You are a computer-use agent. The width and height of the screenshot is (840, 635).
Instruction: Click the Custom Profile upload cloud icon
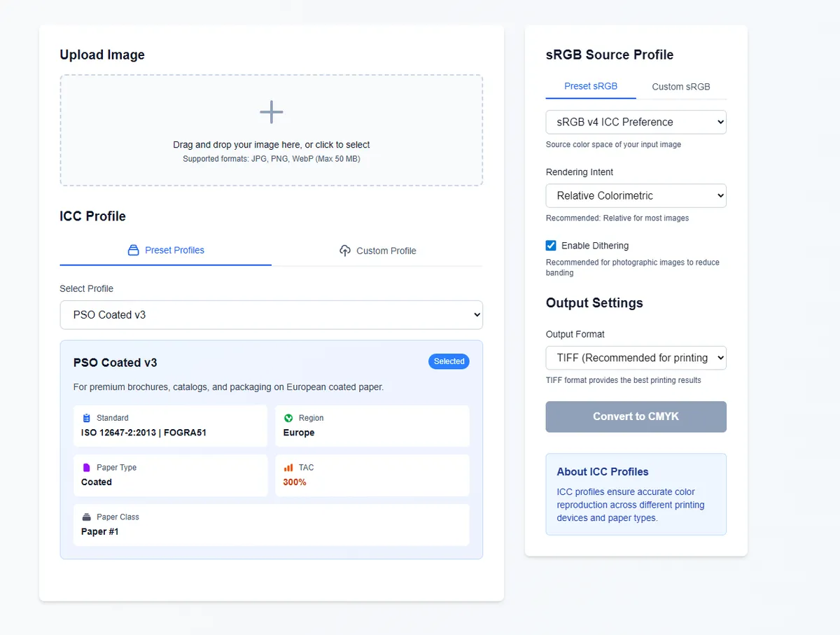pos(345,251)
